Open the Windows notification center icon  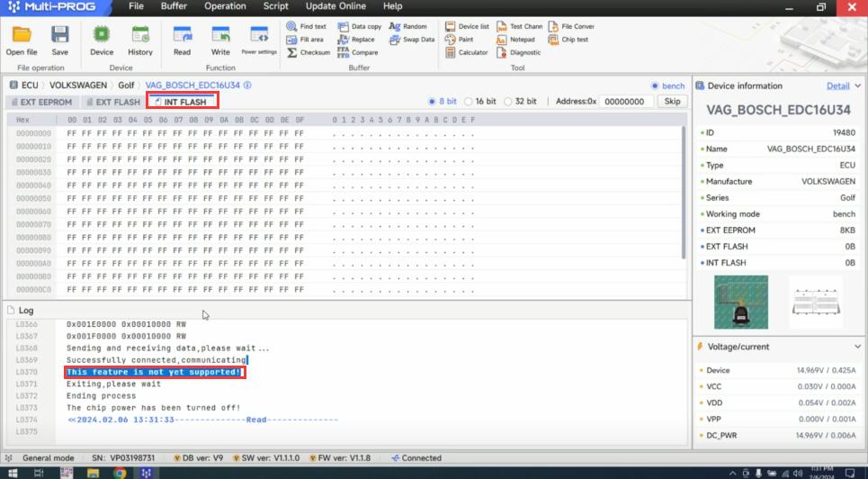[x=850, y=473]
